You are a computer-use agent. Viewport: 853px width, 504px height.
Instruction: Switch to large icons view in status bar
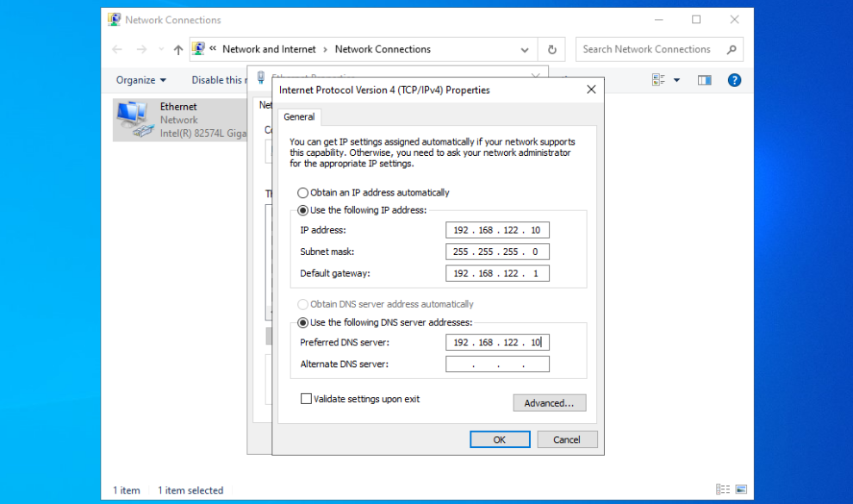pos(740,490)
